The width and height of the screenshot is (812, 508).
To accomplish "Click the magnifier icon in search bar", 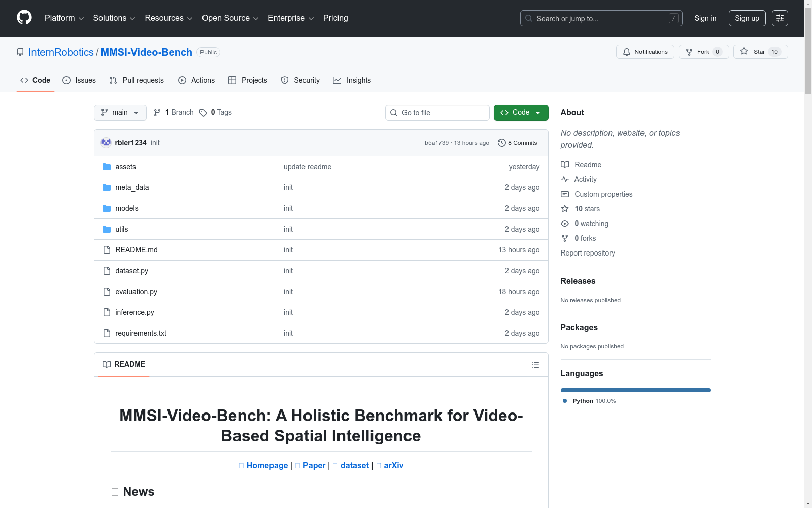I will tap(529, 18).
